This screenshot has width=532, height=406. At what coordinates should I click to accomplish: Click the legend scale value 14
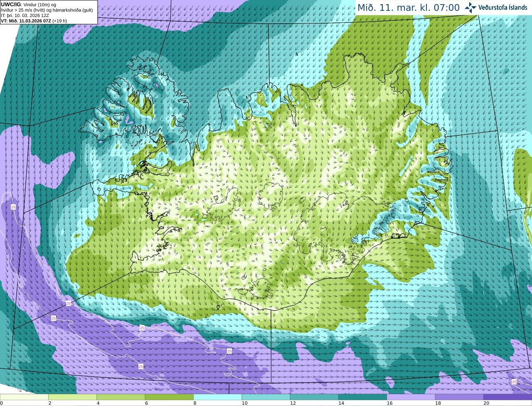pos(341,403)
